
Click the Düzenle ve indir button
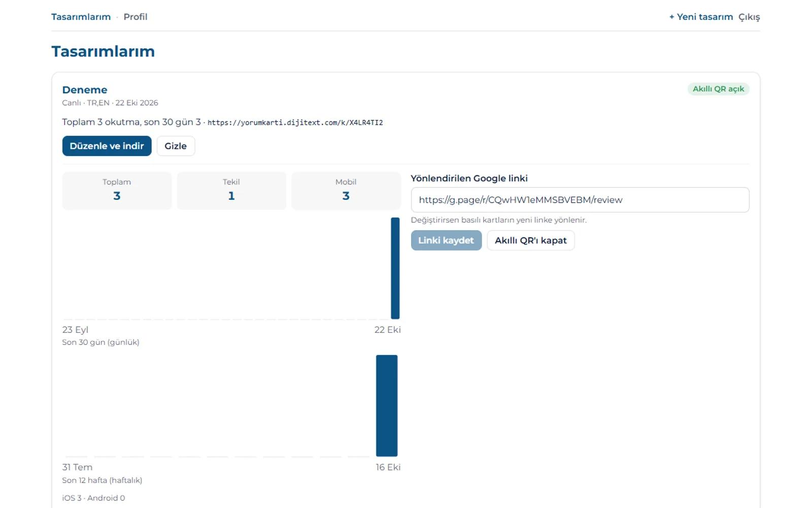tap(107, 146)
